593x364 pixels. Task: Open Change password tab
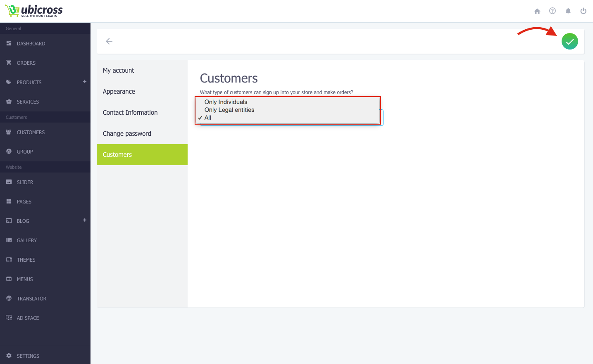click(x=142, y=134)
